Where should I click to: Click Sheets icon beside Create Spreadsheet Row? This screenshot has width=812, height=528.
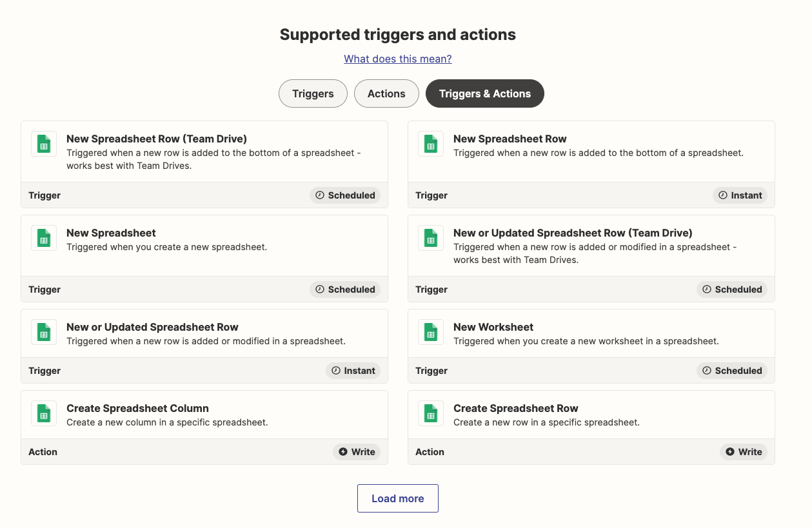(431, 413)
